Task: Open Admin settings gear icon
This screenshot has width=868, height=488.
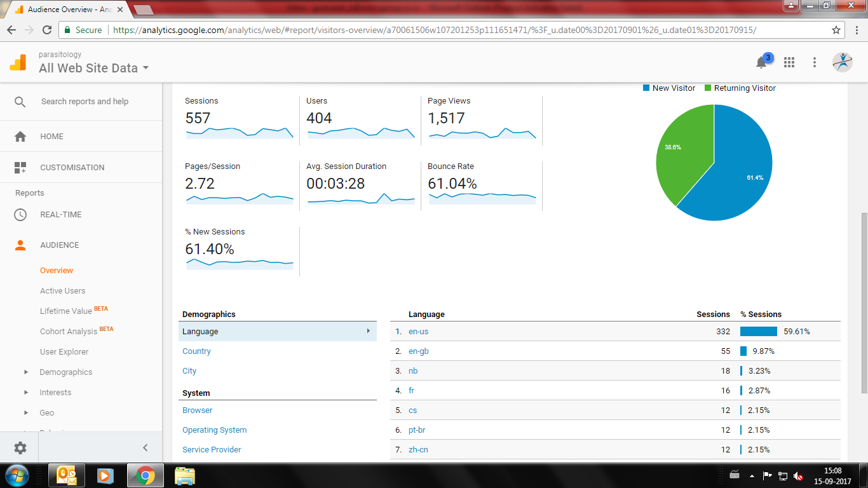Action: pyautogui.click(x=20, y=448)
